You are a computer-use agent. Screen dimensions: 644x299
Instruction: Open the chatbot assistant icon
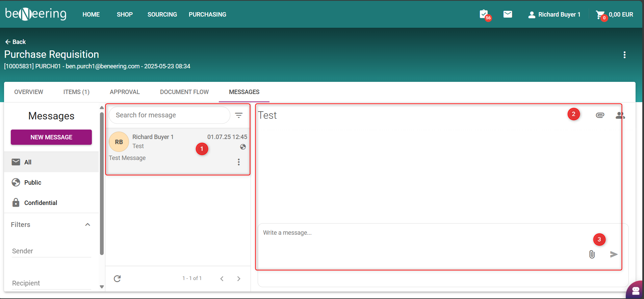(x=635, y=291)
